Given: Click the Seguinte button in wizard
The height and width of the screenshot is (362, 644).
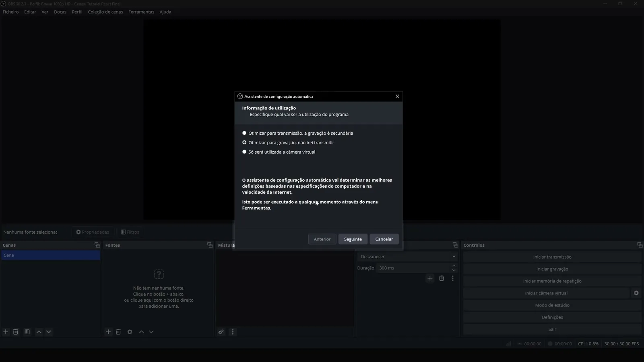Looking at the screenshot, I should pyautogui.click(x=353, y=239).
